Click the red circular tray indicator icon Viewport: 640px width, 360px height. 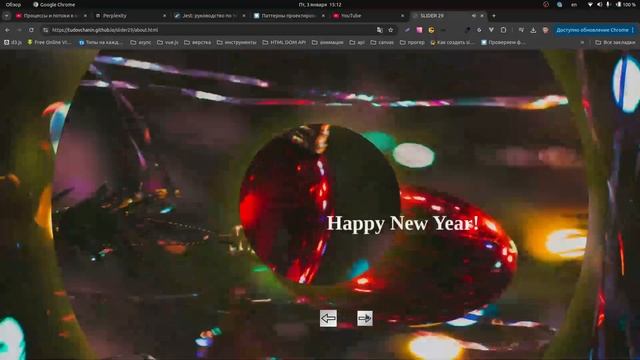(x=546, y=4)
